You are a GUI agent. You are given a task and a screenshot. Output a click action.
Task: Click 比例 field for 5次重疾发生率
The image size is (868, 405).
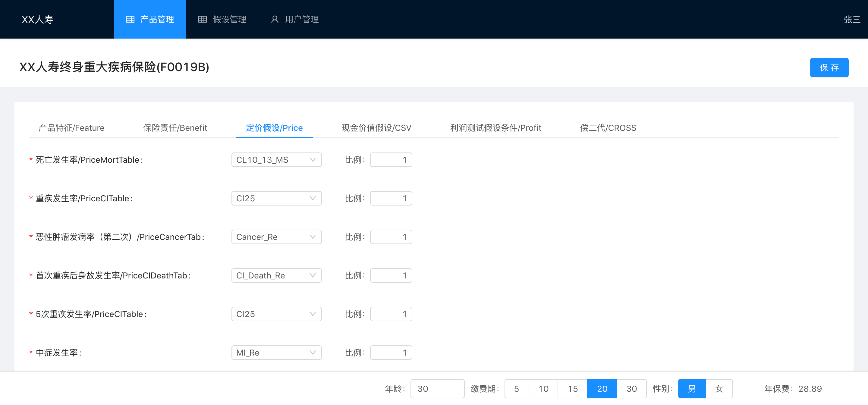pos(391,314)
